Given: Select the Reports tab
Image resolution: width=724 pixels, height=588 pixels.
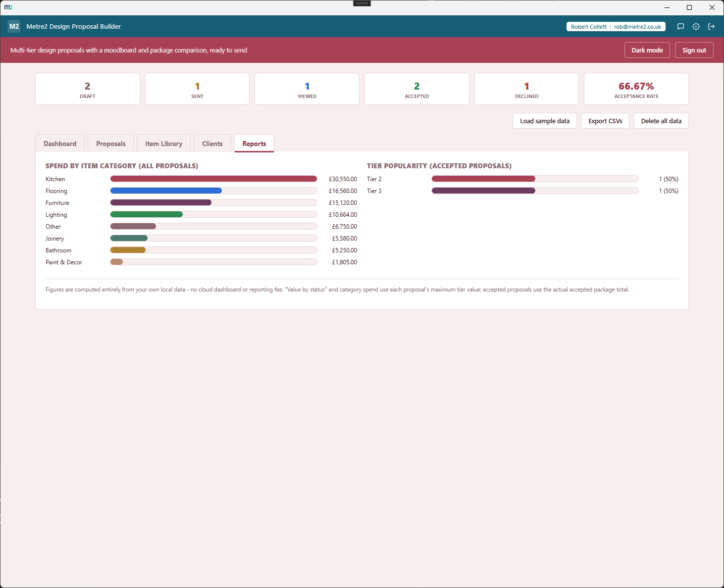Looking at the screenshot, I should 254,144.
